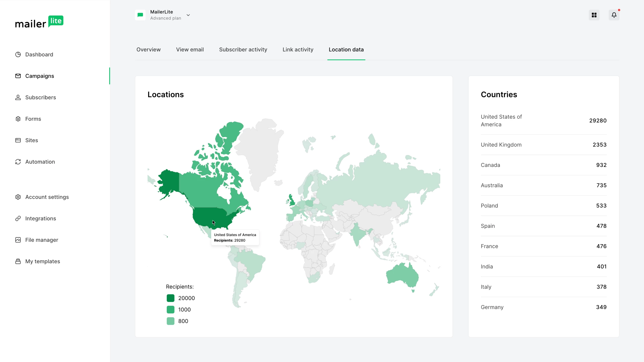Image resolution: width=644 pixels, height=362 pixels.
Task: Click the 20000 recipients legend swatch
Action: 170,298
